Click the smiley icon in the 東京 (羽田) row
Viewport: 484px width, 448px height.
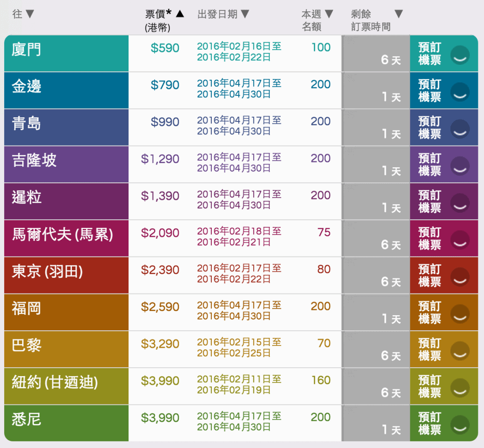(x=459, y=276)
